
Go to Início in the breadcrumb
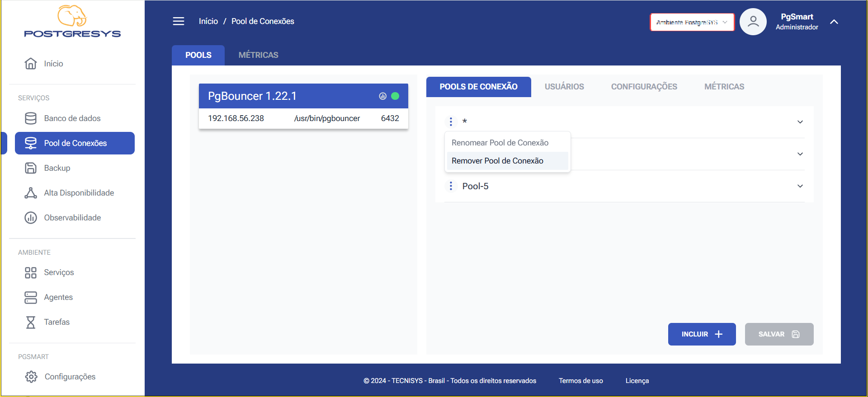(208, 21)
